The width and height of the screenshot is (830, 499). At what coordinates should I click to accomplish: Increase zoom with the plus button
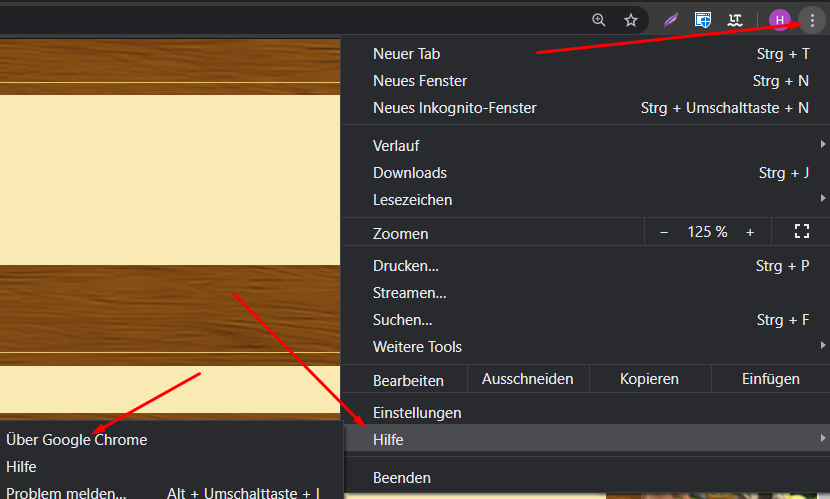750,232
